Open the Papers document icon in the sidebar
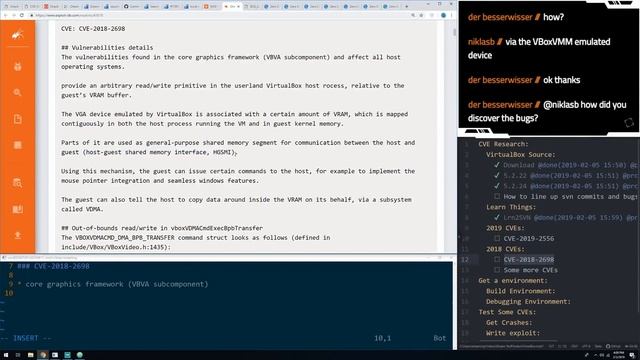This screenshot has height=360, width=640. pyautogui.click(x=18, y=119)
